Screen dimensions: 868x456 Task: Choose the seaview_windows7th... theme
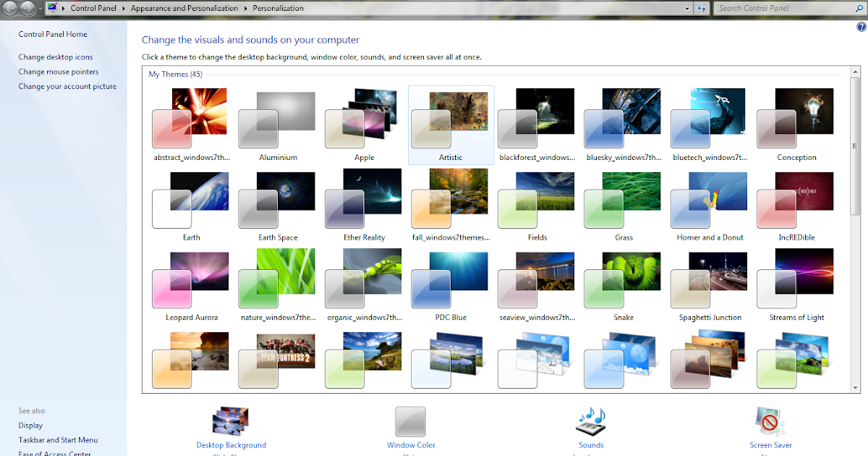[537, 286]
